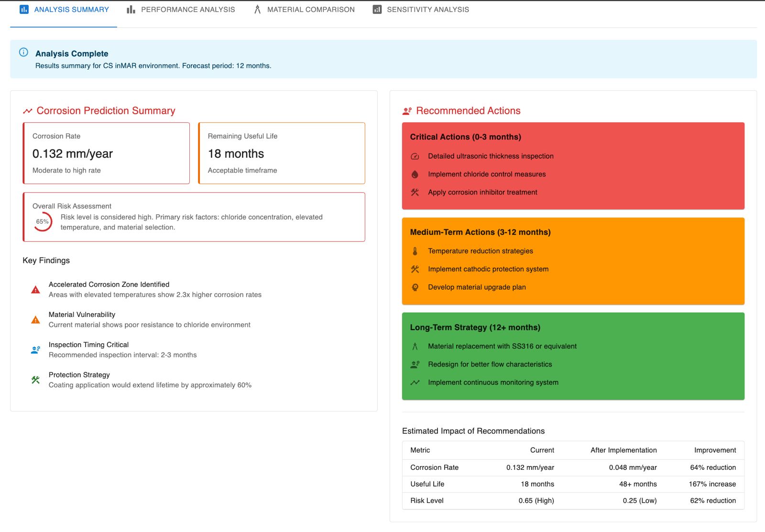Click the Remaining Useful Life 18 months card

coord(282,153)
